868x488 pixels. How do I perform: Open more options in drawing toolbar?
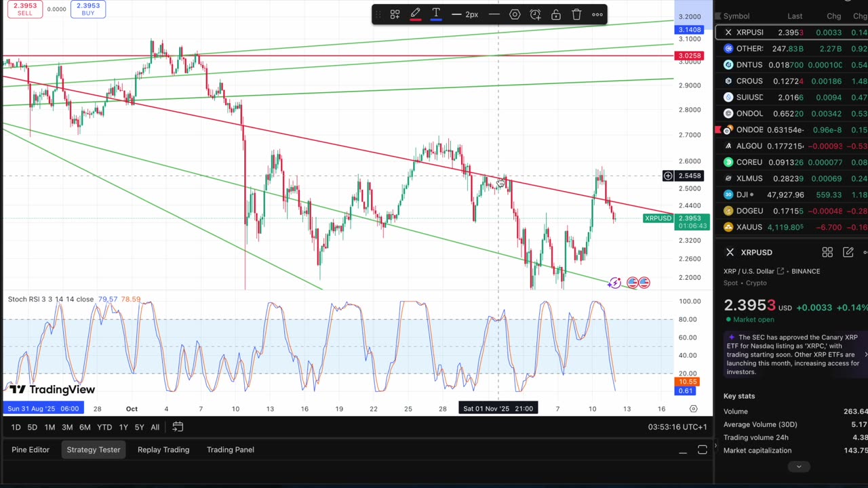coord(597,14)
